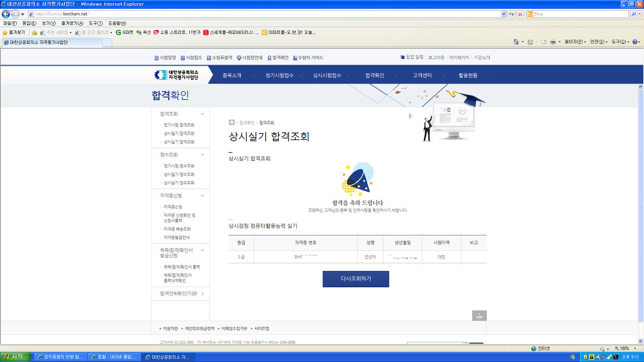Click the RSS feeds icon

[530, 42]
